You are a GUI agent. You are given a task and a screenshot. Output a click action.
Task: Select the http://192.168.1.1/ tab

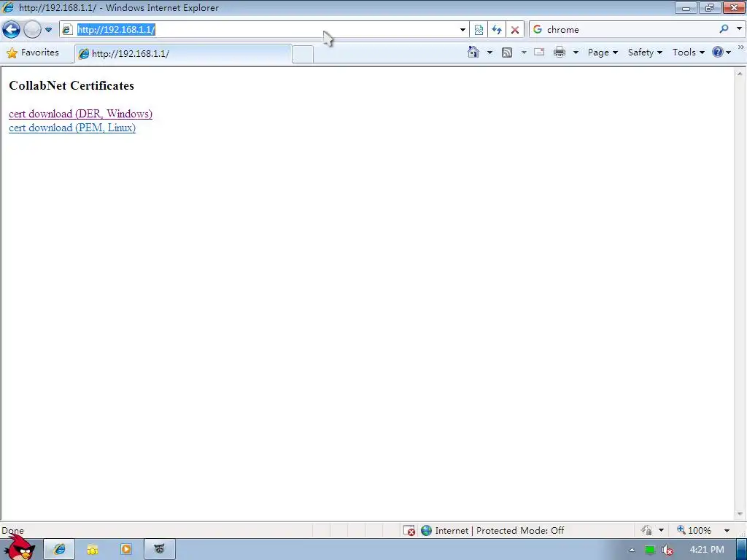183,53
